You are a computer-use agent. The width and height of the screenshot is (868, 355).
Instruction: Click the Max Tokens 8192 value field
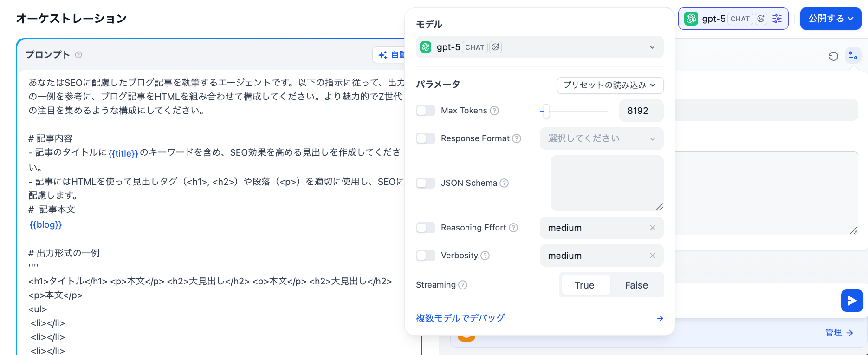pos(641,111)
